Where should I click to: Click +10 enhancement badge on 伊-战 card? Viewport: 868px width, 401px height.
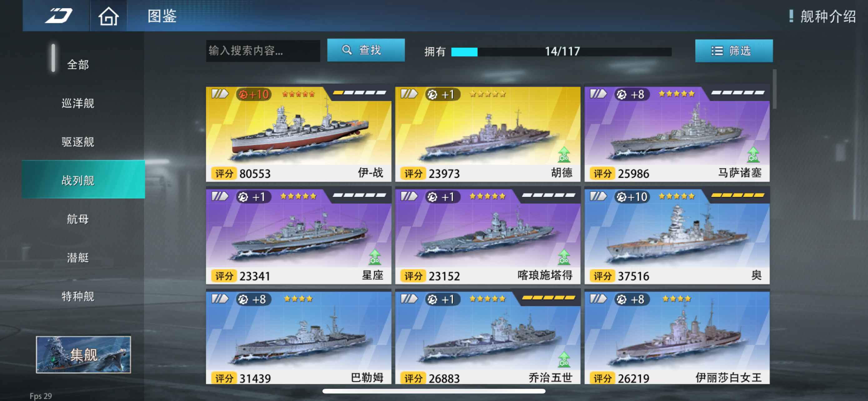pos(254,94)
